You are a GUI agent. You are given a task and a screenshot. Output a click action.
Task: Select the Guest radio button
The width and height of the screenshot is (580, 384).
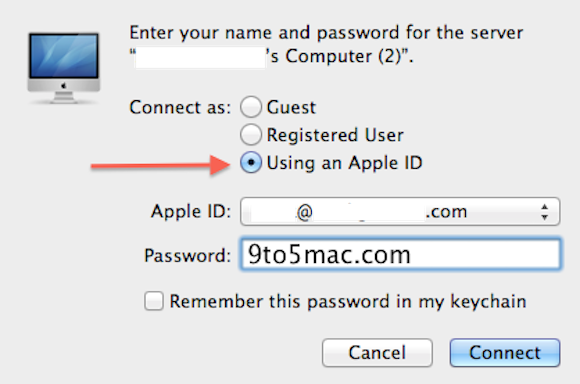[251, 107]
